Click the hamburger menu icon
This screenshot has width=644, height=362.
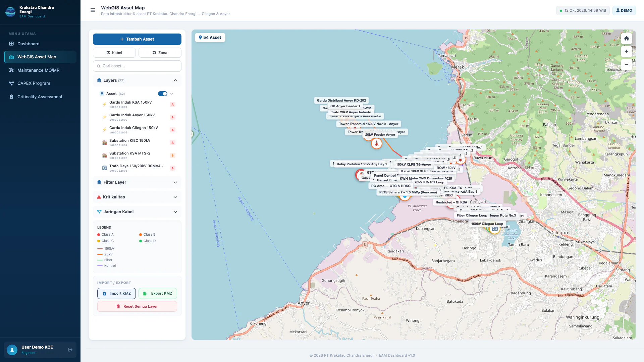coord(93,10)
